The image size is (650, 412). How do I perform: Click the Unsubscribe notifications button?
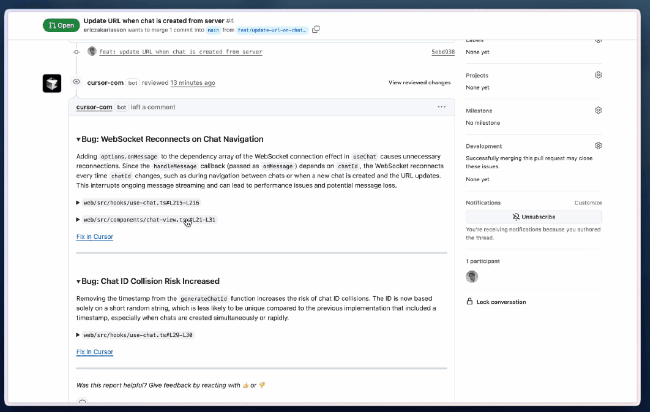coord(533,216)
